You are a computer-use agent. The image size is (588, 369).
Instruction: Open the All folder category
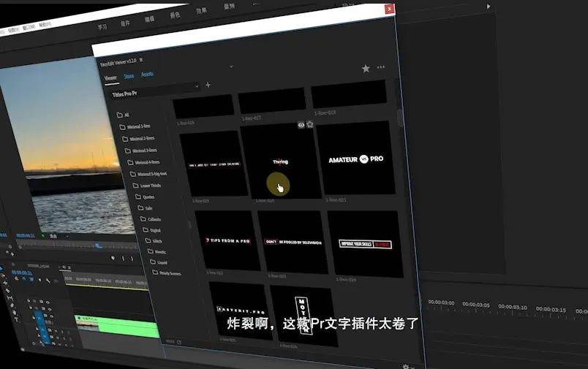pos(123,115)
